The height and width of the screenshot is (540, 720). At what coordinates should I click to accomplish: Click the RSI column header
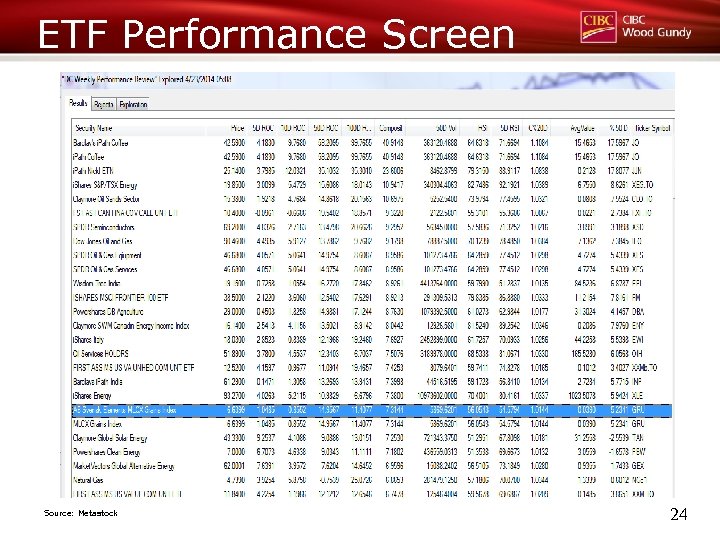point(475,128)
